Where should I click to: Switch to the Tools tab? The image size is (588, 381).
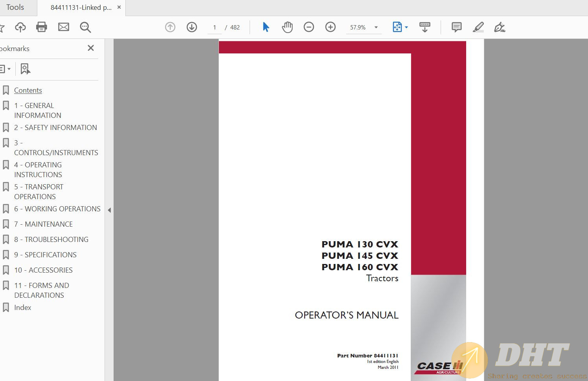(x=15, y=7)
